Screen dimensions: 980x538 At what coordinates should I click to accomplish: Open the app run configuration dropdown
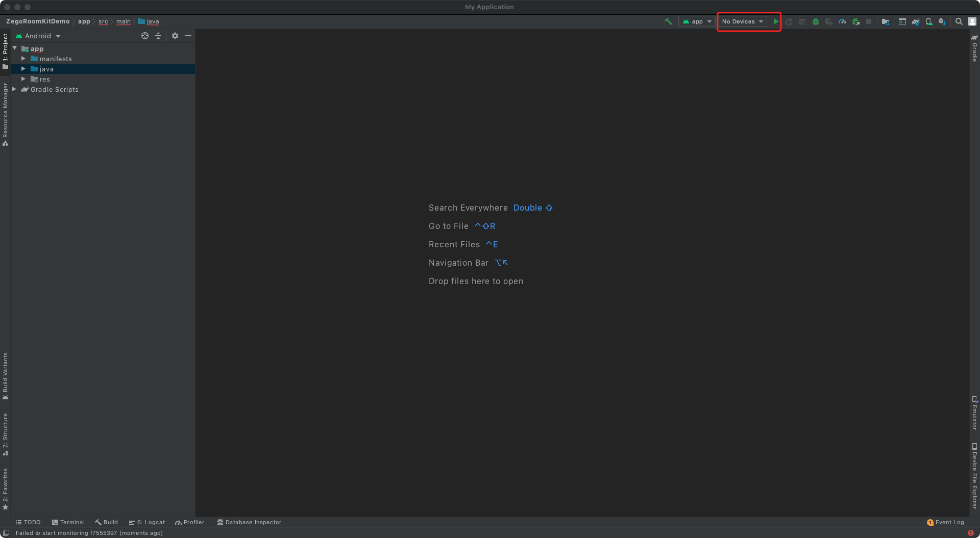pyautogui.click(x=696, y=21)
